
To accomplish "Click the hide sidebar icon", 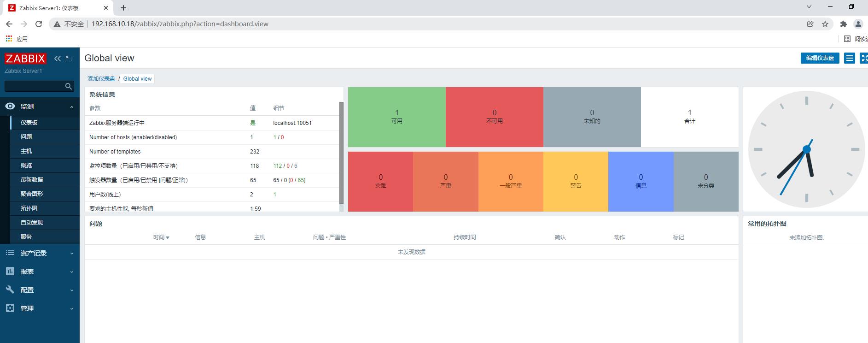I will tap(69, 59).
